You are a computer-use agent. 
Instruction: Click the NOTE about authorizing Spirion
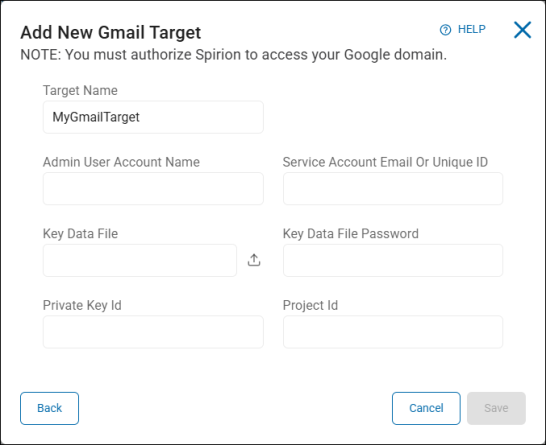point(234,55)
